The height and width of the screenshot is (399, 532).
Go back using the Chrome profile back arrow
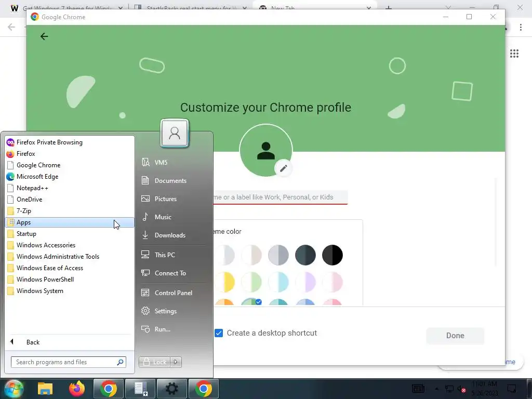point(44,36)
